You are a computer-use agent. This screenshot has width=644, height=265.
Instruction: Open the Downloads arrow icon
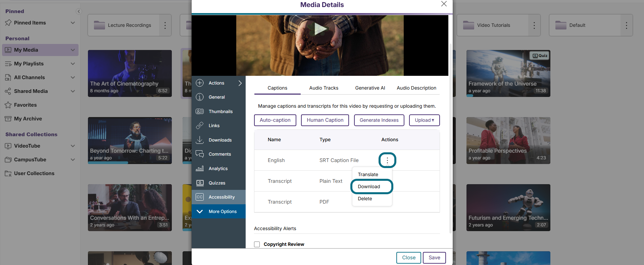[x=200, y=140]
